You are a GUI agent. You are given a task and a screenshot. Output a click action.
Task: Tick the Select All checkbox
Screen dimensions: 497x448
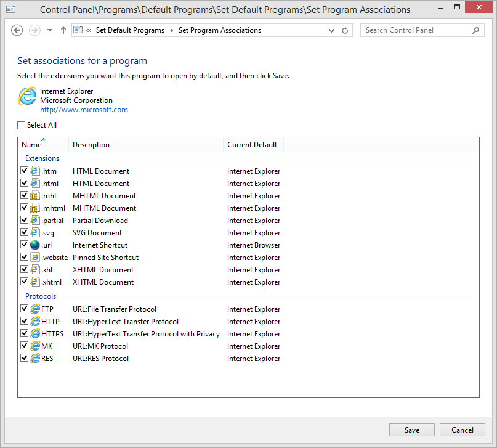click(21, 125)
